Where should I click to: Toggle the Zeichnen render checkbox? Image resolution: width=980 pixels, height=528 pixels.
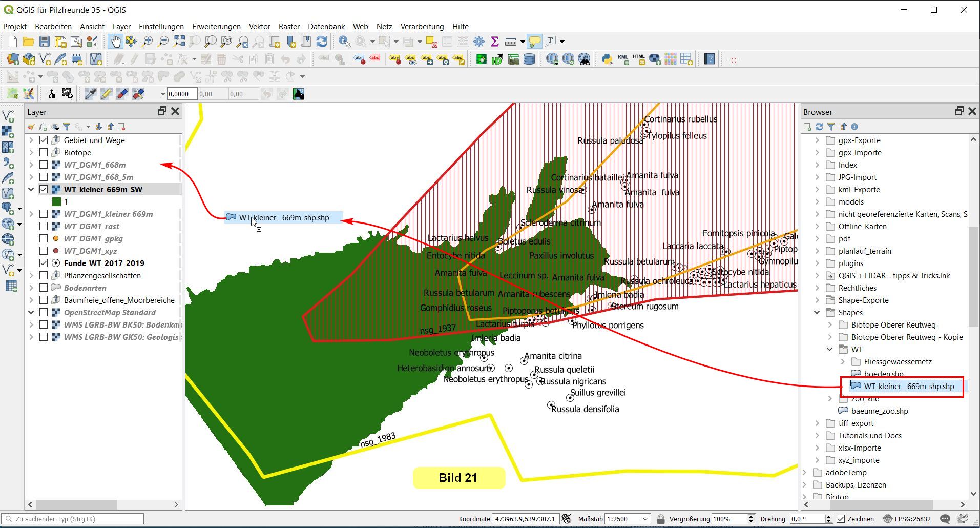tap(841, 519)
